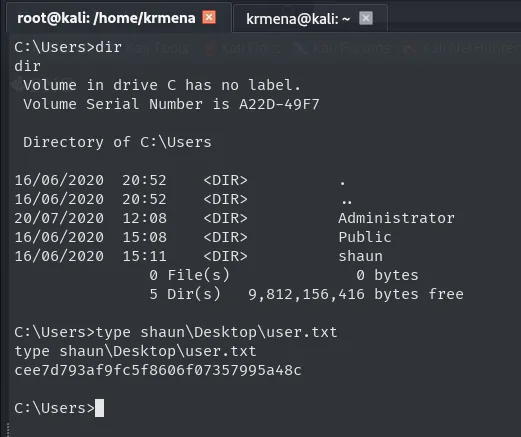Viewport: 521px width, 437px height.
Task: Close the krmena@kali terminal tab
Action: tap(366, 18)
